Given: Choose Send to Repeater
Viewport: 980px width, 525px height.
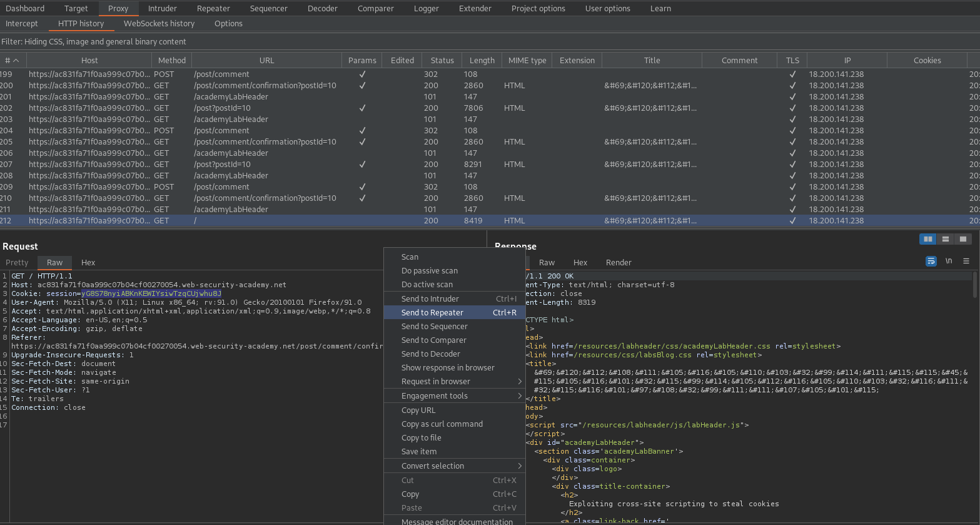Looking at the screenshot, I should 455,313.
